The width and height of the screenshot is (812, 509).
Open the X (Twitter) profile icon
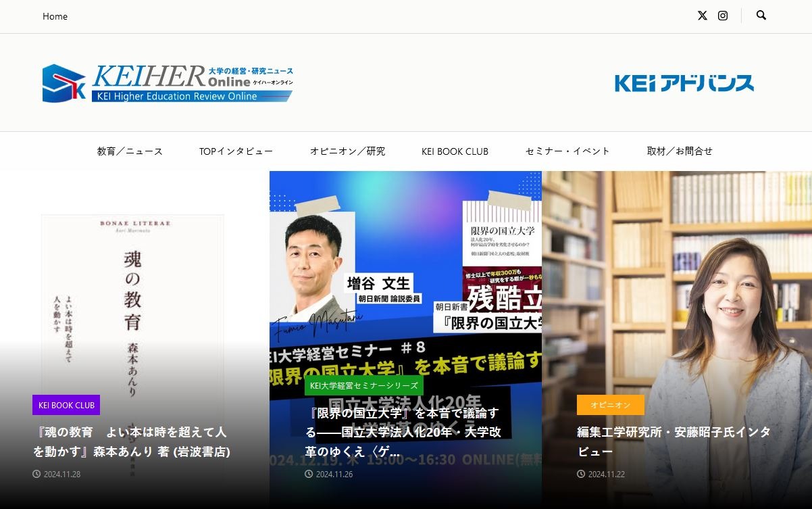702,16
